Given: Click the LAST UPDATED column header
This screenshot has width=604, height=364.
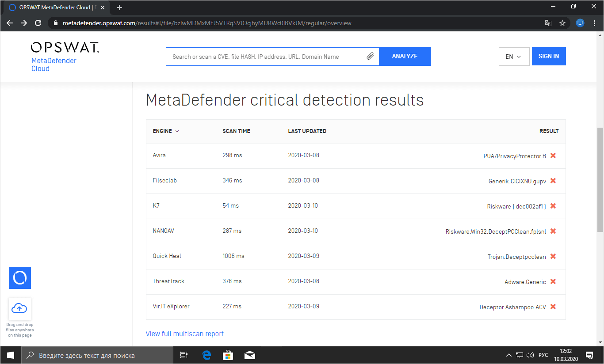Looking at the screenshot, I should click(307, 131).
